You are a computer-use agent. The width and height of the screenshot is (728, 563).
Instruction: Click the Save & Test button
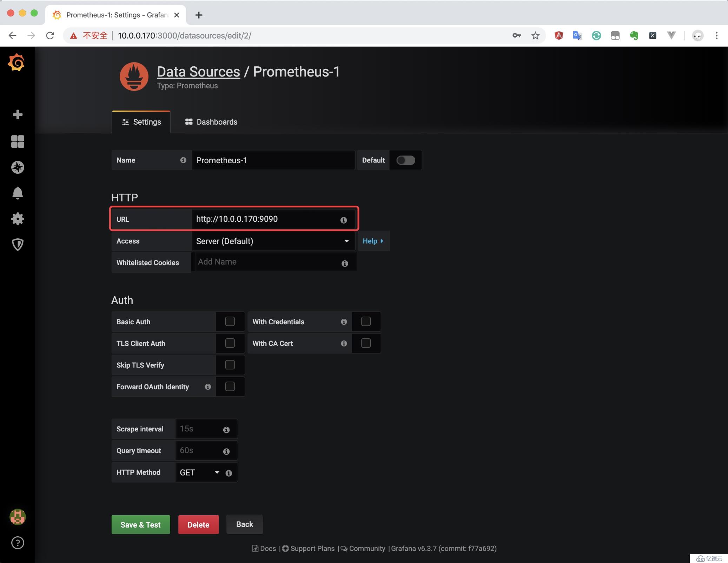point(141,525)
